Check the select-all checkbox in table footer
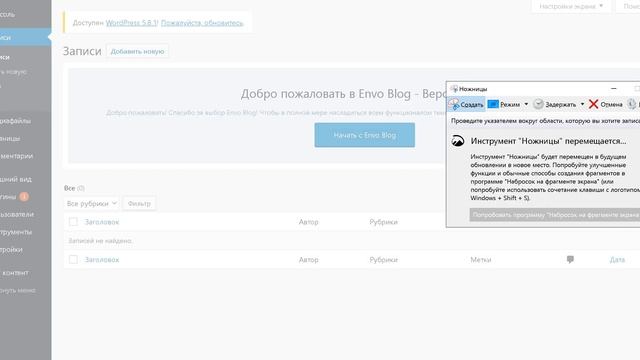The height and width of the screenshot is (360, 640). point(73,259)
